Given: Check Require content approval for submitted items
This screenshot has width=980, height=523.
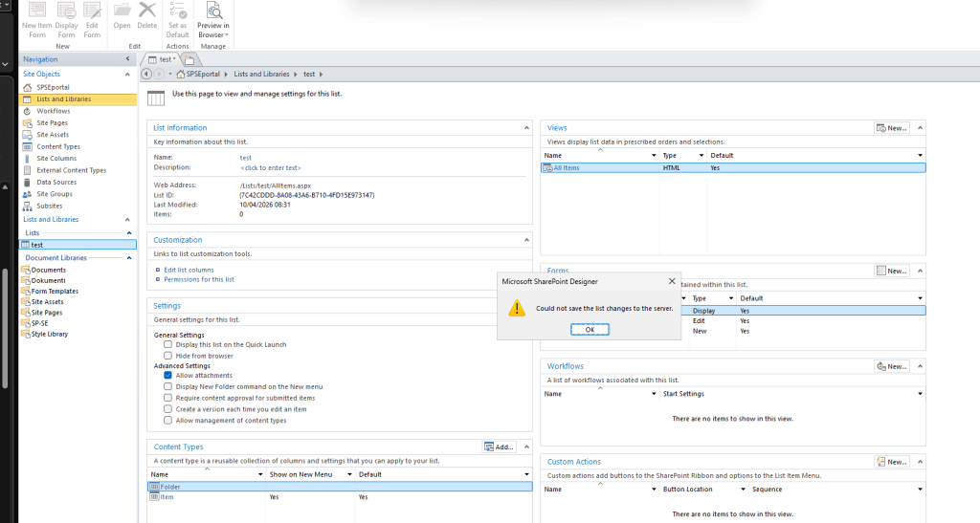Looking at the screenshot, I should tap(168, 398).
